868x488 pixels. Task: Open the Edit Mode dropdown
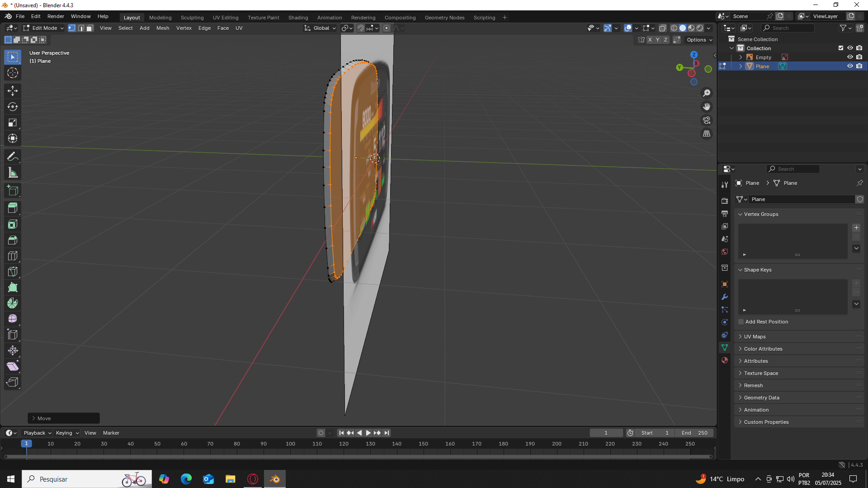click(44, 28)
